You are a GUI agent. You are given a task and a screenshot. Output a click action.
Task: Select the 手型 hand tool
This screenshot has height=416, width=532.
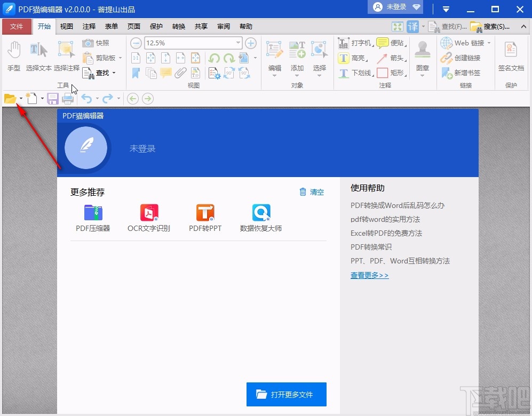[14, 56]
